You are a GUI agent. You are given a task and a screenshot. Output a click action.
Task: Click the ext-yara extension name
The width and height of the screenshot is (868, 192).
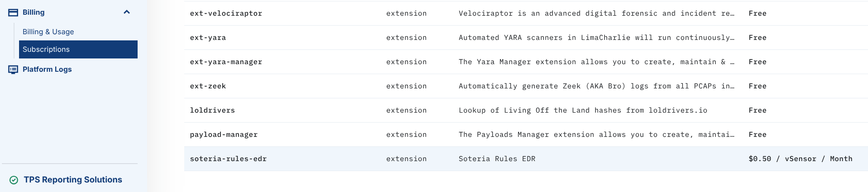tap(208, 38)
